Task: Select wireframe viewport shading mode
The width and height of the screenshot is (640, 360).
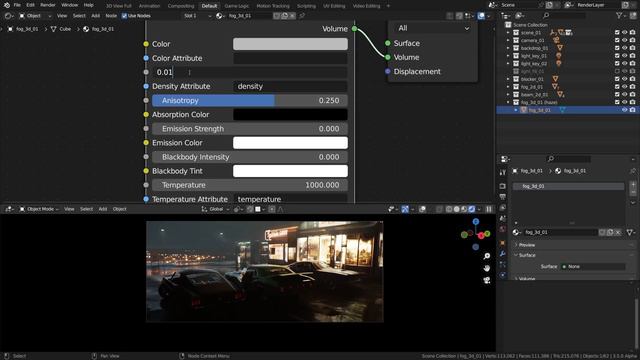Action: coord(449,209)
